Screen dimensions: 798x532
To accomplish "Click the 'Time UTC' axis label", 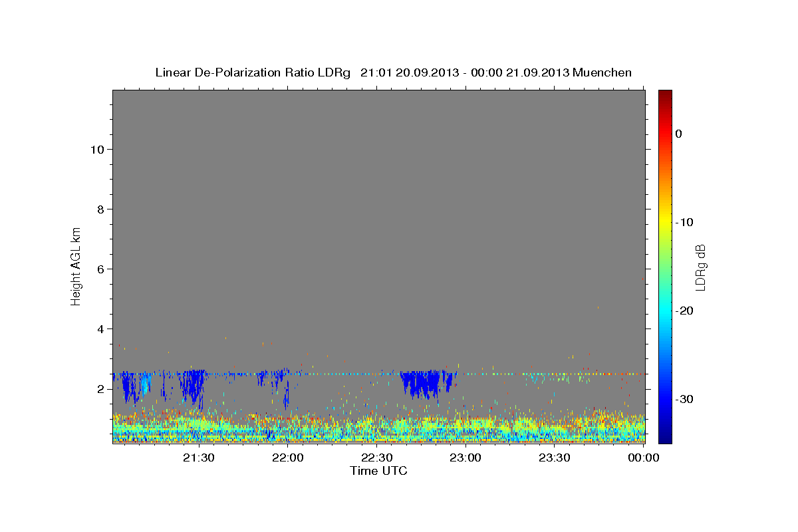I will [378, 471].
